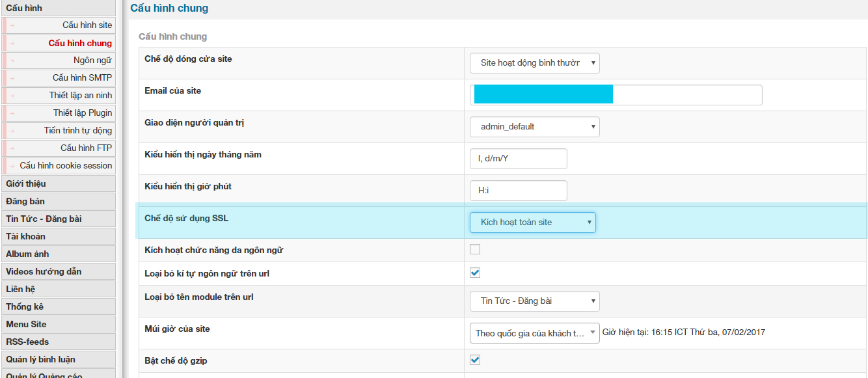Open the Liên hệ module
Screen dimensions: 868x378
click(x=58, y=289)
